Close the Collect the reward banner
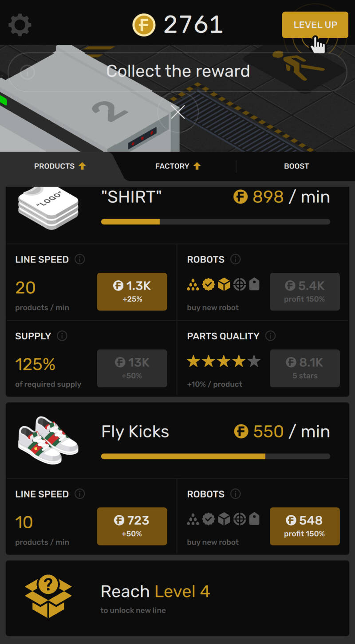This screenshot has height=644, width=355. click(178, 112)
